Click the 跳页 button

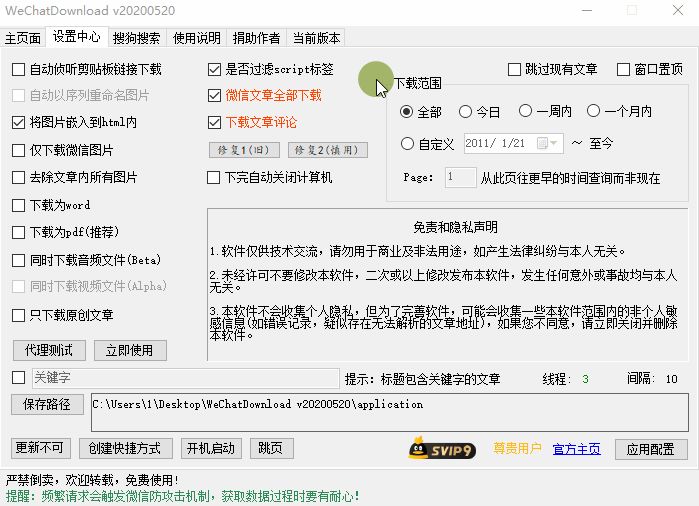pyautogui.click(x=271, y=448)
